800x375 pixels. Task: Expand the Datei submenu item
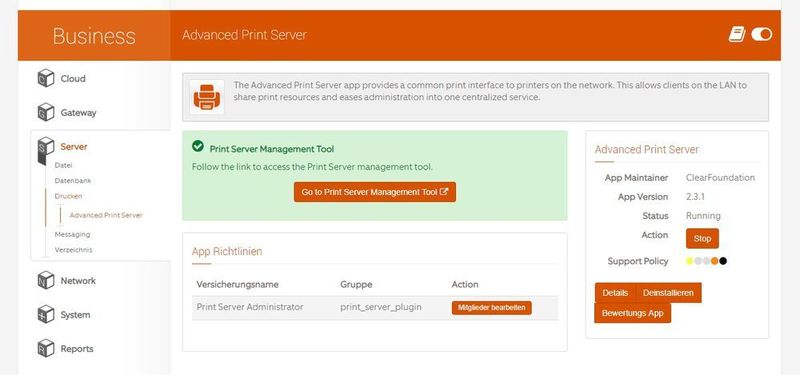click(x=63, y=165)
